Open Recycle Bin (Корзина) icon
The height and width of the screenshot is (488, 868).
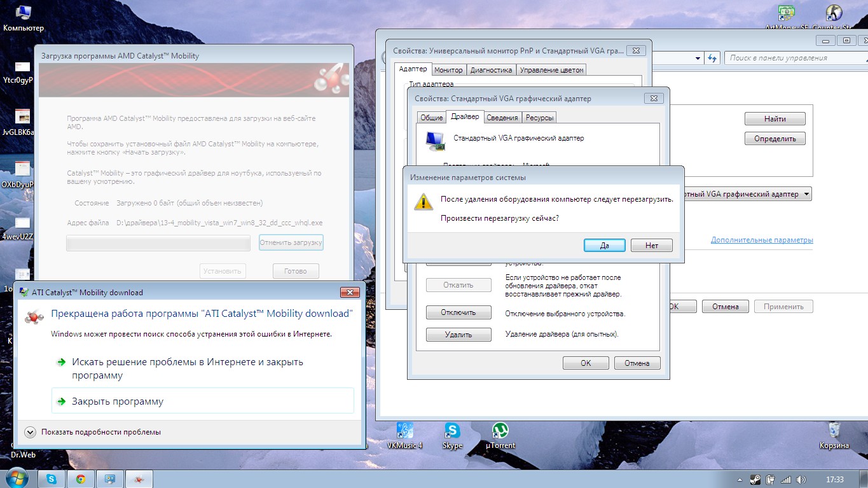tap(834, 436)
